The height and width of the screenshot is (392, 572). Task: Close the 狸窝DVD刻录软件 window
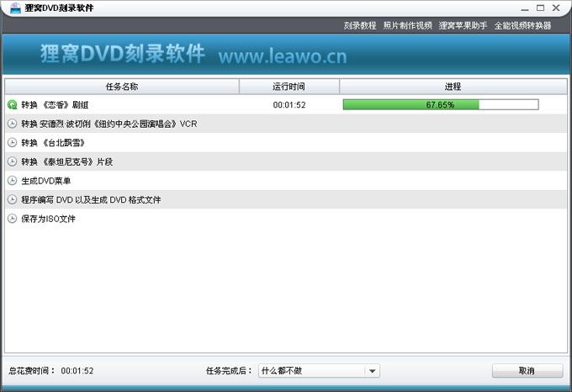(556, 8)
